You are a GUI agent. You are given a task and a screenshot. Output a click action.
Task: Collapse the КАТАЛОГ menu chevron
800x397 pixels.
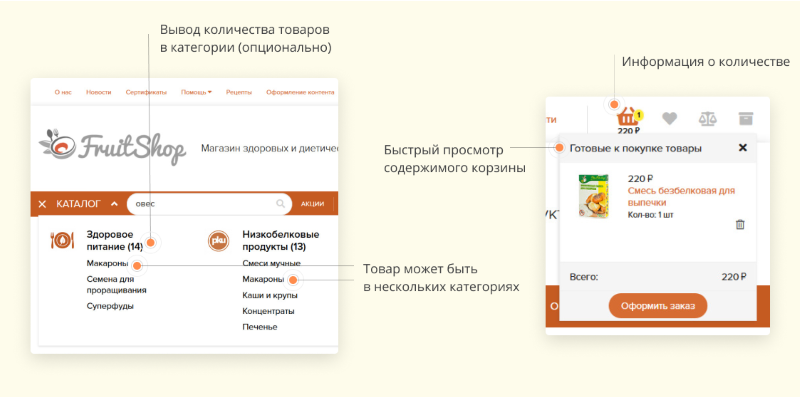pos(114,204)
